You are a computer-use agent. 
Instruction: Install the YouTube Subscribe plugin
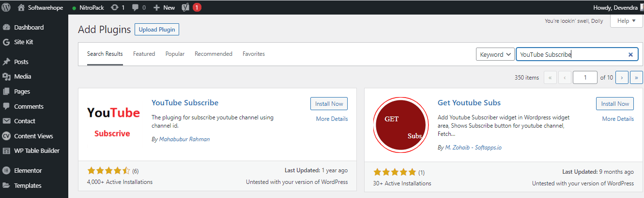pos(329,104)
